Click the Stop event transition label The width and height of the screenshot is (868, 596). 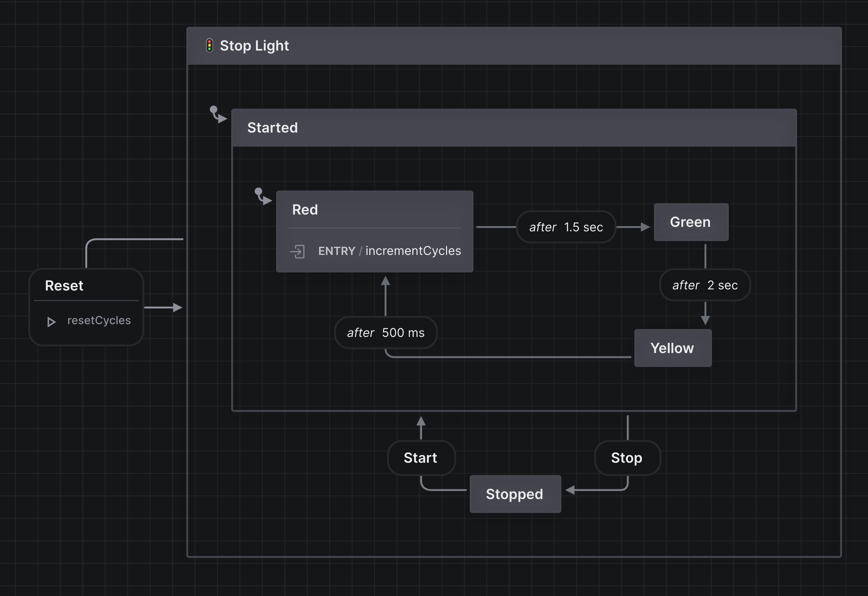[x=627, y=458]
